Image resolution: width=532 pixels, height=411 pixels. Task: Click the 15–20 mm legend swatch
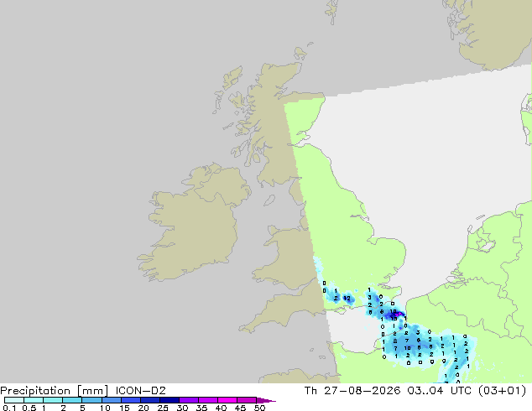pyautogui.click(x=131, y=400)
